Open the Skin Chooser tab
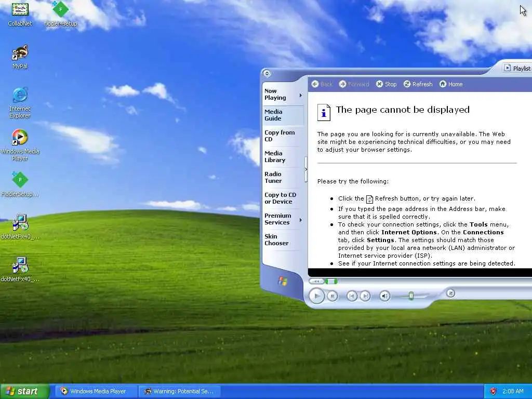The height and width of the screenshot is (399, 532). pyautogui.click(x=283, y=240)
